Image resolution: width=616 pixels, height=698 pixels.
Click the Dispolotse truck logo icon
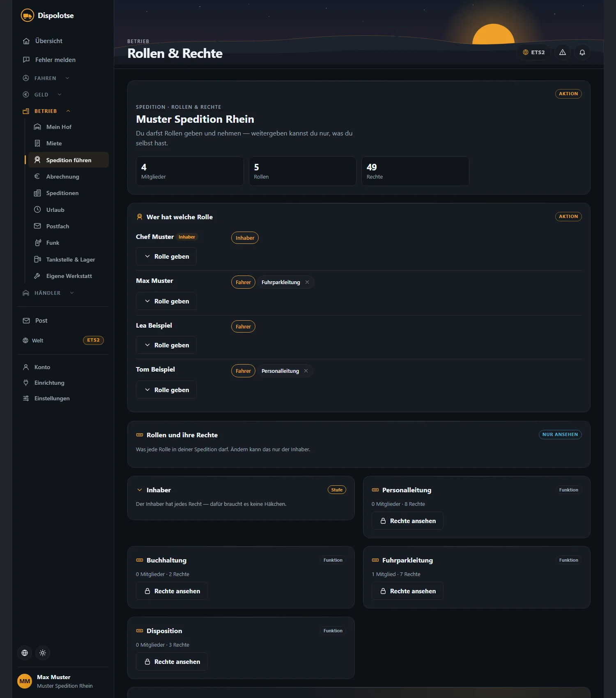click(x=28, y=16)
